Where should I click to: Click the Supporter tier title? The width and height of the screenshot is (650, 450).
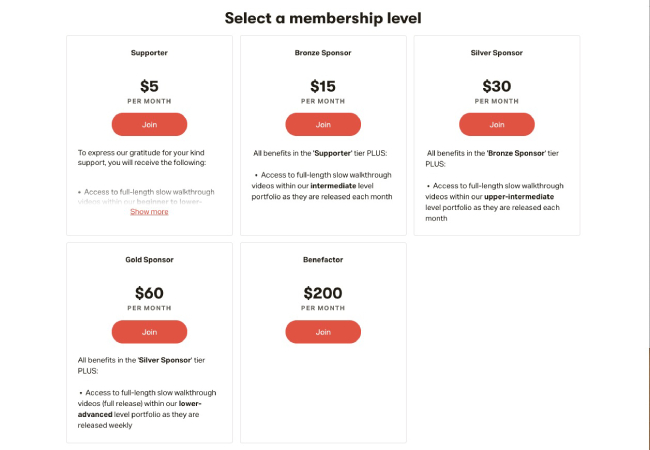pos(149,53)
